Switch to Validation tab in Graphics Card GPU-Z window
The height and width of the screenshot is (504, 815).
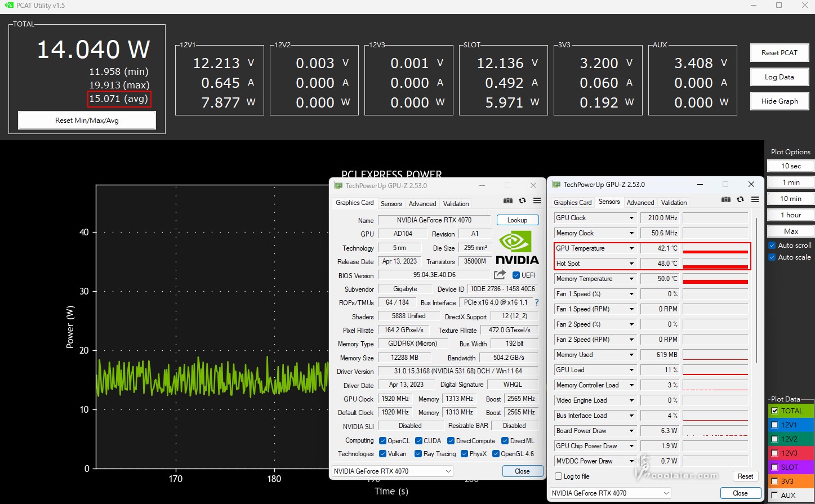(x=456, y=204)
